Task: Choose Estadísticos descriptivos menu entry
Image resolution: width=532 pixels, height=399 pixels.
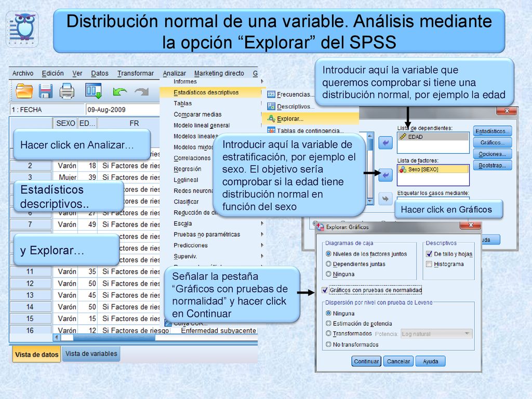Action: tap(210, 92)
